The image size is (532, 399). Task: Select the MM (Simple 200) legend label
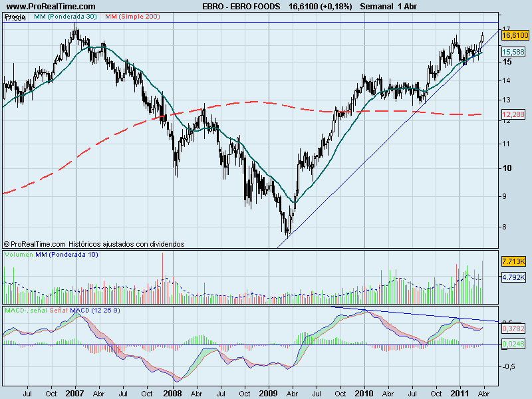[132, 16]
